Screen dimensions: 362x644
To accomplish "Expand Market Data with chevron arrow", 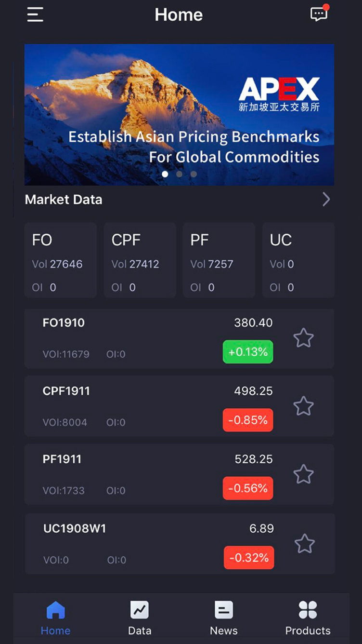I will [326, 200].
